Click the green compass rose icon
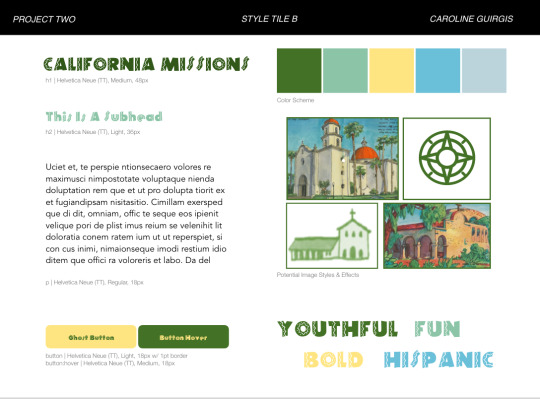The height and width of the screenshot is (399, 540). click(447, 158)
